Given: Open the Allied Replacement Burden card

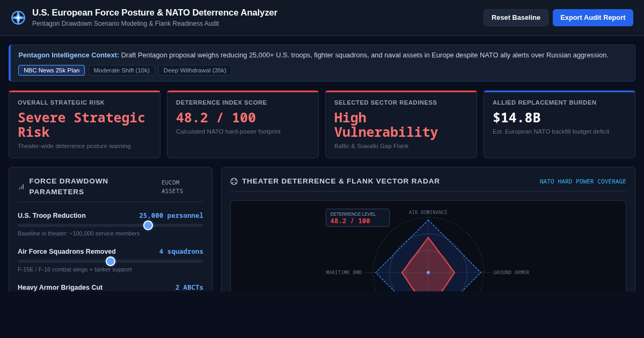Looking at the screenshot, I should point(559,124).
